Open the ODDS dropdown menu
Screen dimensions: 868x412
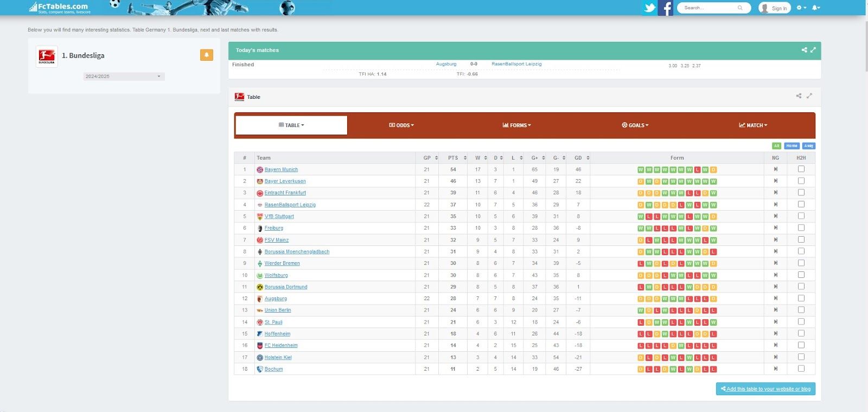401,125
